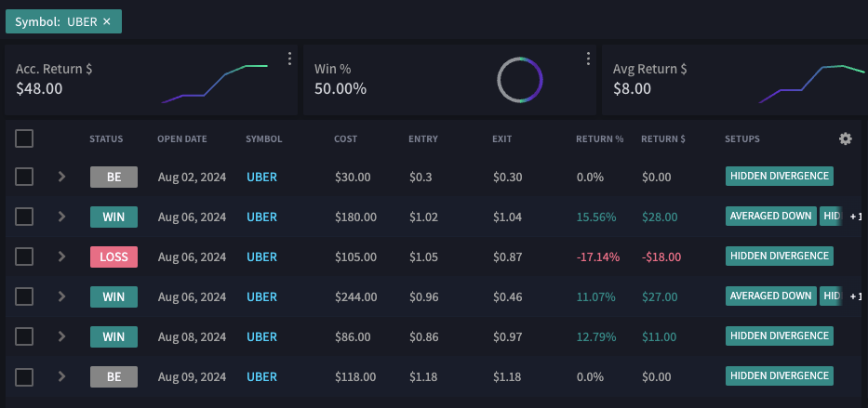The height and width of the screenshot is (408, 868).
Task: Show +1 more setups on $244.00 trade
Action: [x=856, y=296]
